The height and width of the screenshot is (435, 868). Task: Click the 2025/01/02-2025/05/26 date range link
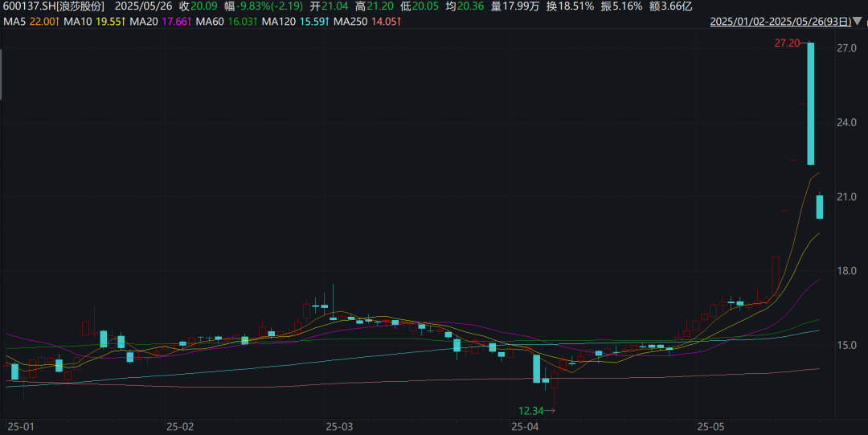(x=780, y=22)
